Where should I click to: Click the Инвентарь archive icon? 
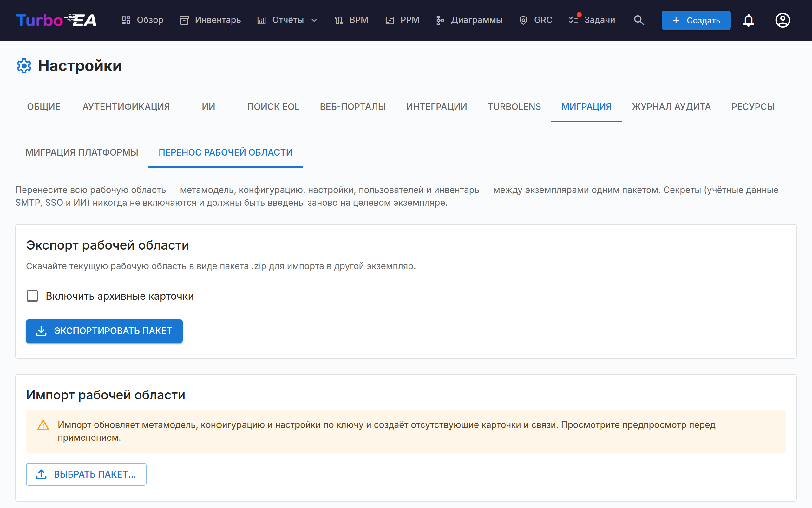pyautogui.click(x=184, y=20)
